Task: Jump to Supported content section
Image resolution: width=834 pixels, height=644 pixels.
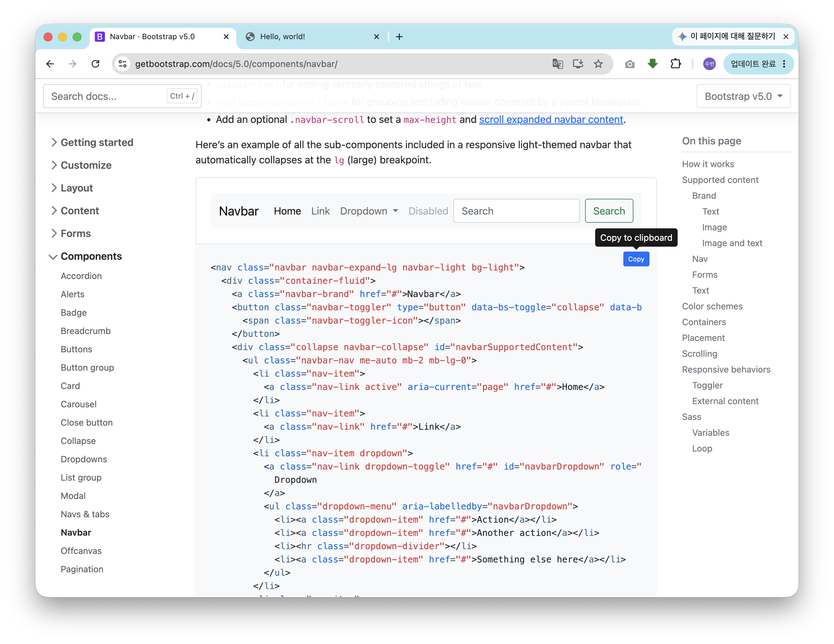Action: pyautogui.click(x=720, y=180)
